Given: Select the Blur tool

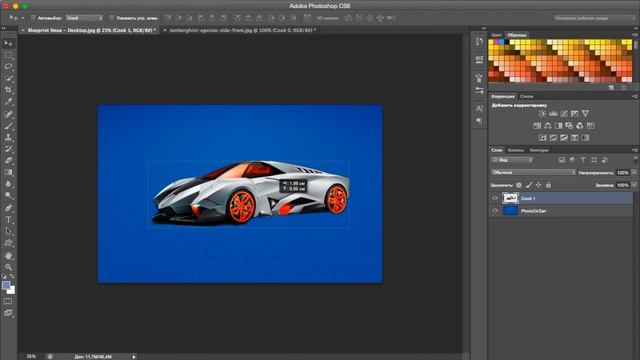Looking at the screenshot, I should coord(8,184).
